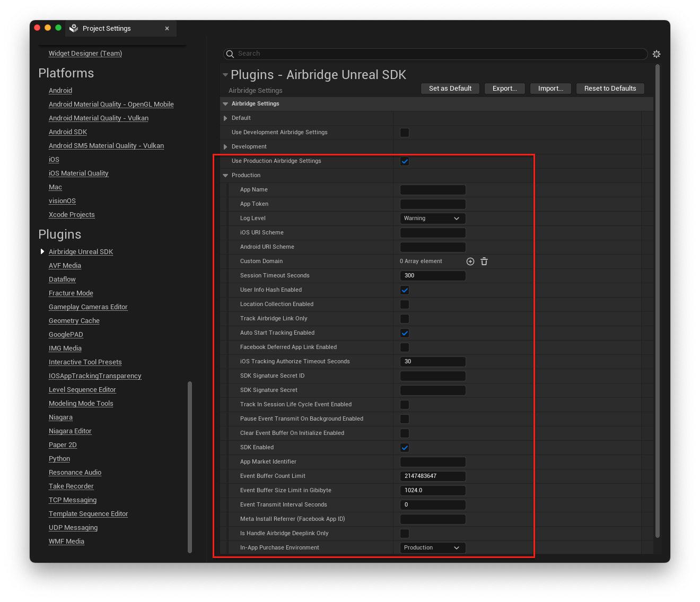
Task: Enable Track Airbridge Link Only
Action: 405,319
